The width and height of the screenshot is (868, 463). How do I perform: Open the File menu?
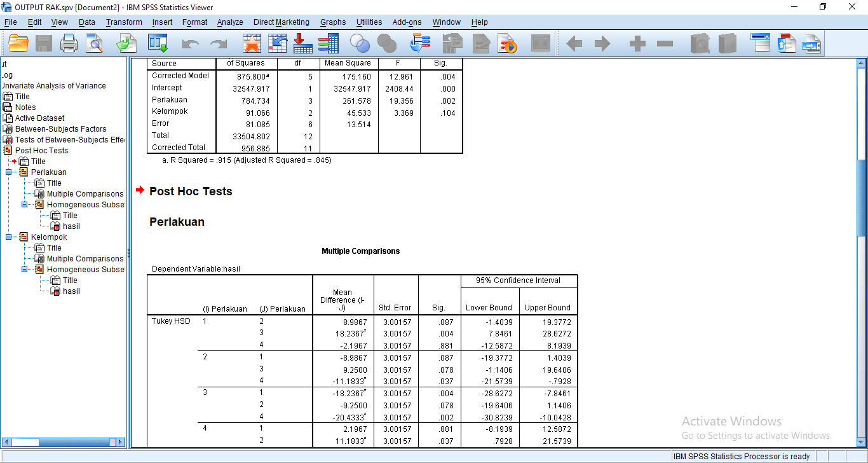point(10,22)
